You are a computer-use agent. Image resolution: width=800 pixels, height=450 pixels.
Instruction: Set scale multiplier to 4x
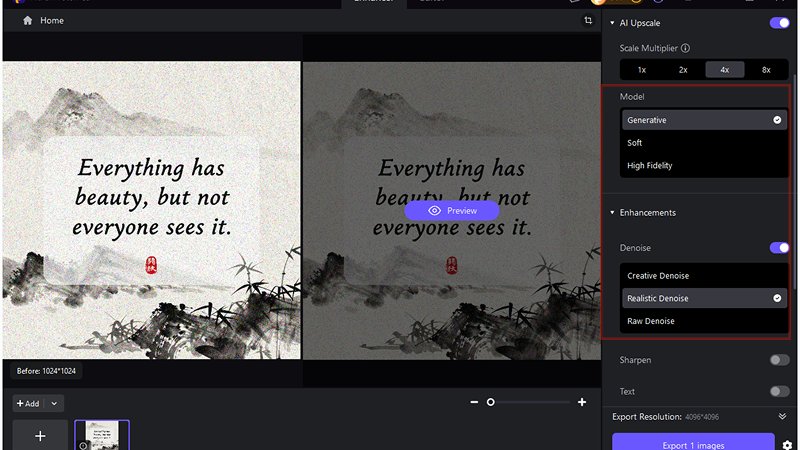click(724, 70)
